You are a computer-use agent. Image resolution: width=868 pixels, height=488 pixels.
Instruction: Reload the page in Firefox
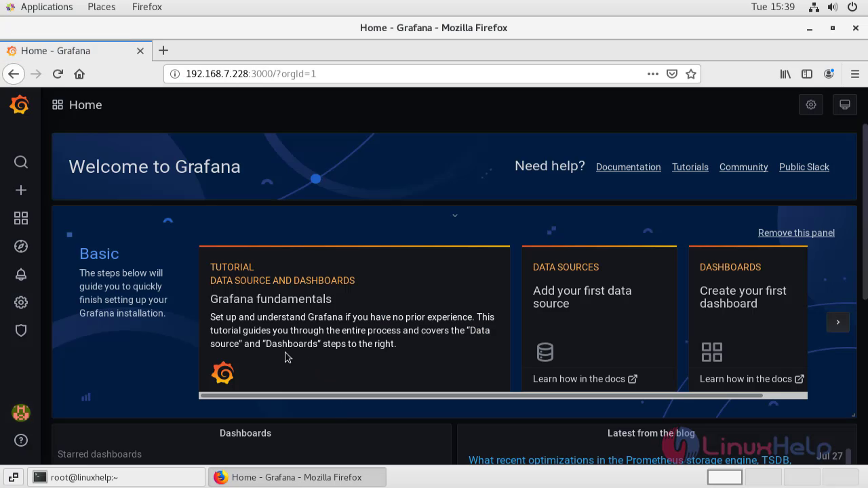58,74
